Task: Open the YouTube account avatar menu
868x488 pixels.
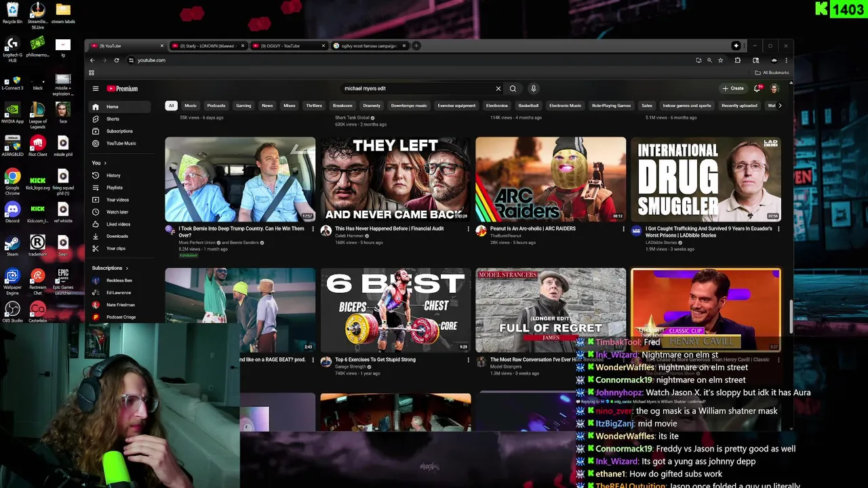Action: click(774, 89)
